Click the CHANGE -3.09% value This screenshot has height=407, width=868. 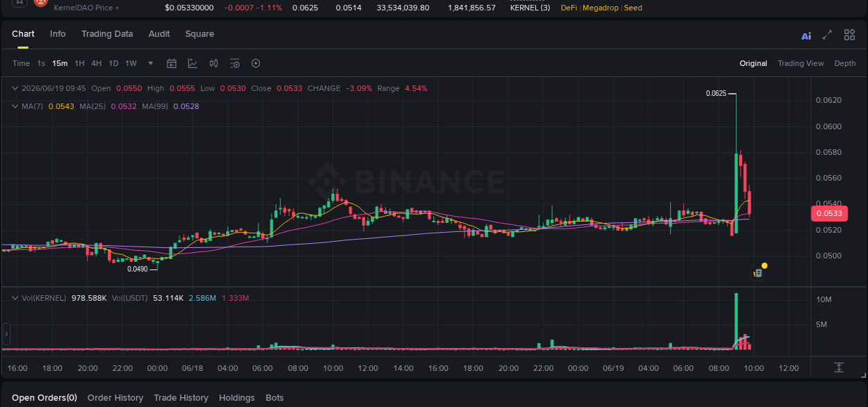click(359, 88)
